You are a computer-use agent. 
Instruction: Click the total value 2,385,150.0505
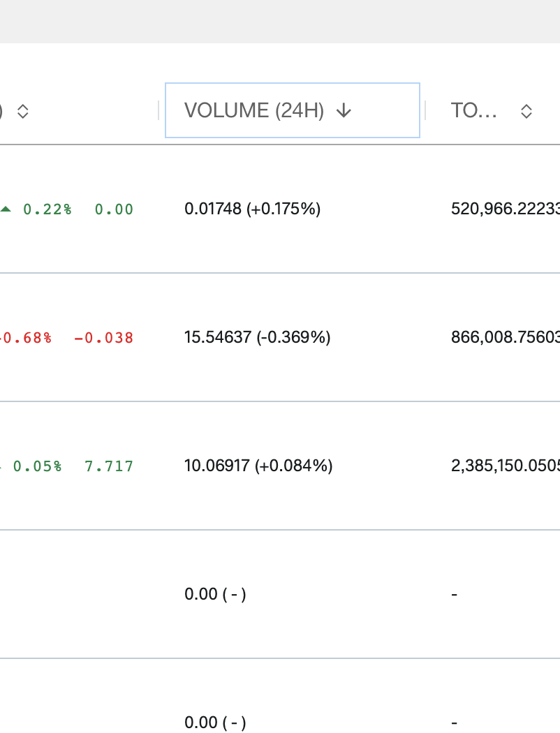(x=506, y=466)
